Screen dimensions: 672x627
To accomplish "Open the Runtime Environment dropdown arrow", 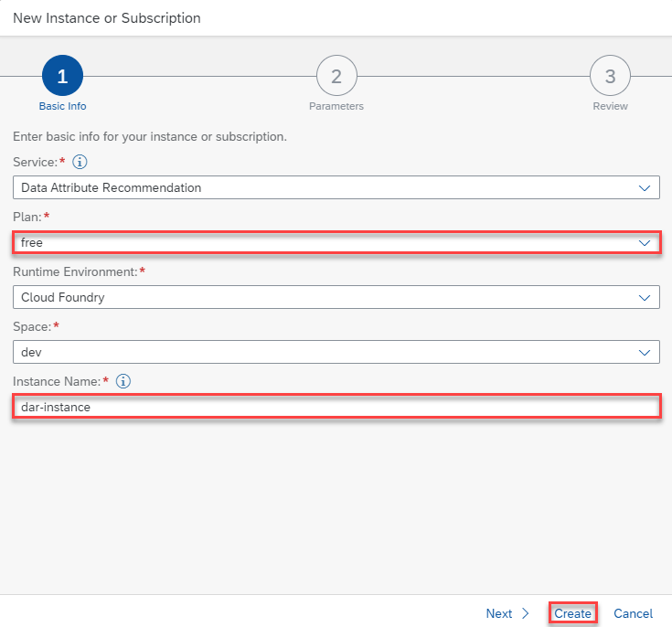I will point(645,298).
